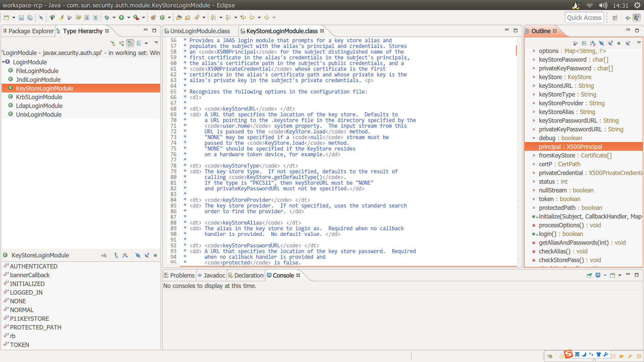The height and width of the screenshot is (362, 644).
Task: Click Open Type icon in toolbar
Action: point(179,17)
